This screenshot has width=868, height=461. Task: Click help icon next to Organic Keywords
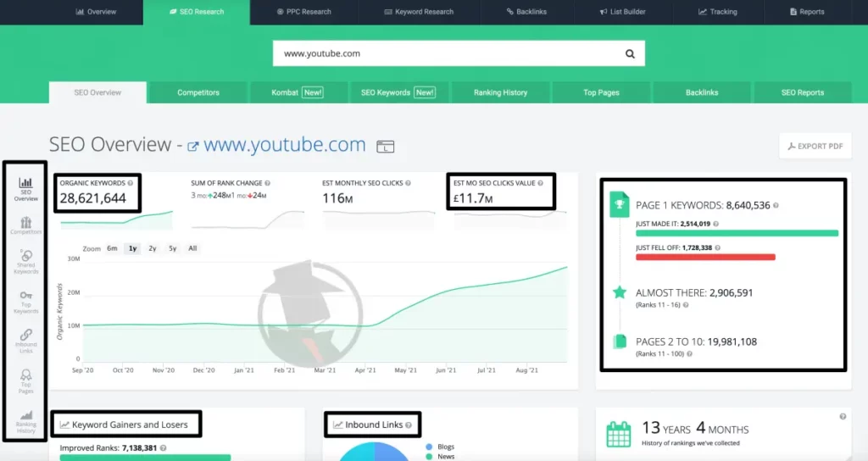[x=131, y=183]
